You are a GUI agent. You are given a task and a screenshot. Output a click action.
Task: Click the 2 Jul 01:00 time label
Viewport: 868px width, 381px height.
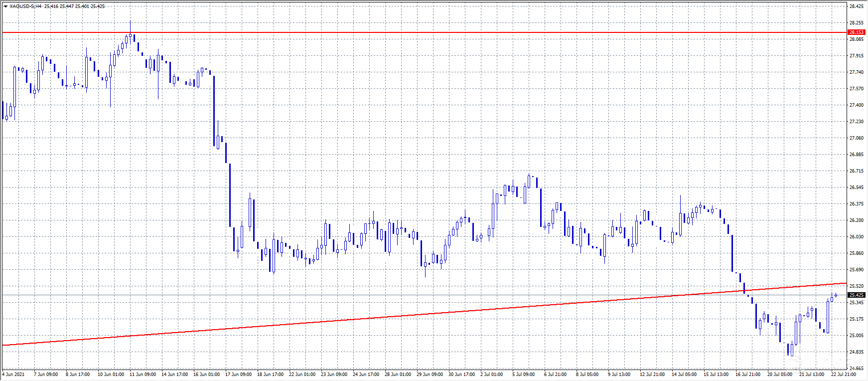pos(492,375)
